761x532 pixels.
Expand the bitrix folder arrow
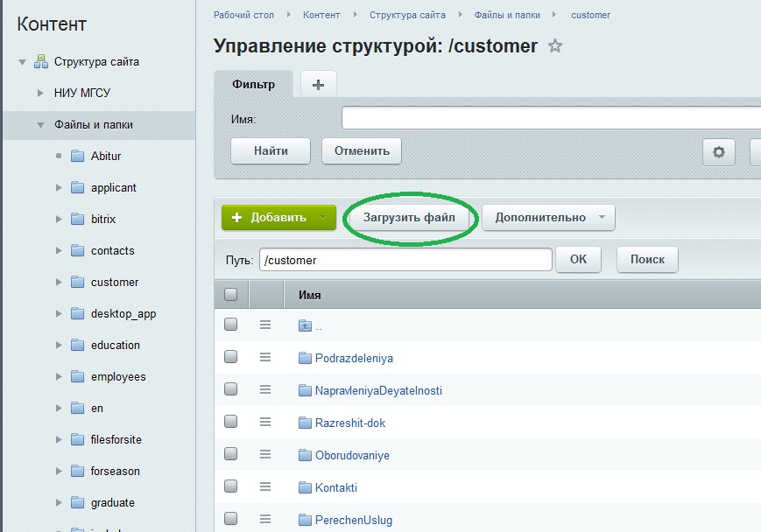[59, 220]
